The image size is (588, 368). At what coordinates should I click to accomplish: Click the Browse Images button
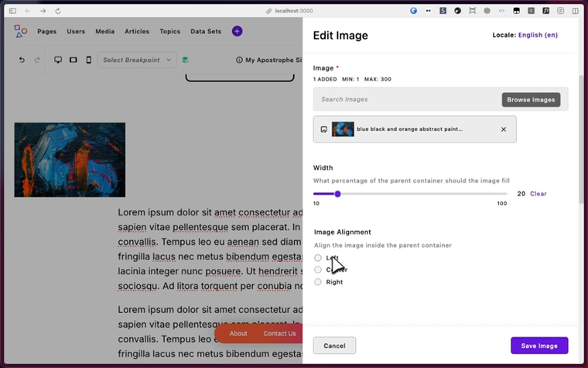tap(531, 99)
